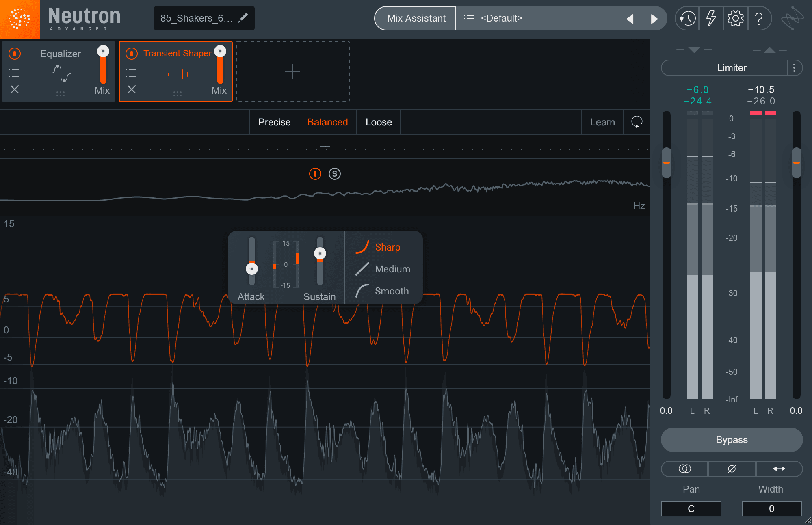Open Transient Shaper module preset list icon

tap(131, 73)
